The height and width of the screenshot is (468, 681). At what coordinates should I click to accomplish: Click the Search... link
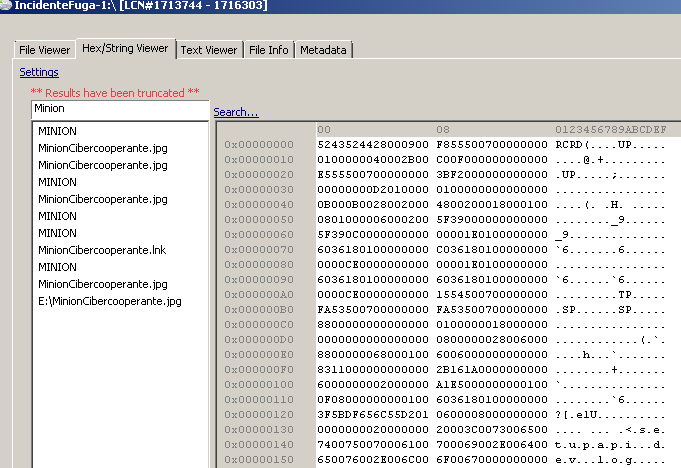coord(236,112)
